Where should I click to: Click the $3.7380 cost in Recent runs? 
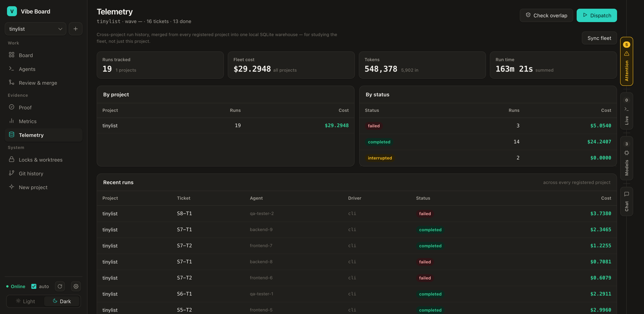point(601,214)
